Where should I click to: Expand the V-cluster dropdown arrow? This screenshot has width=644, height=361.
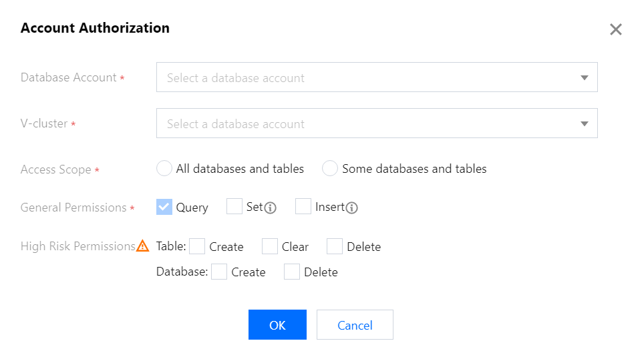click(585, 123)
